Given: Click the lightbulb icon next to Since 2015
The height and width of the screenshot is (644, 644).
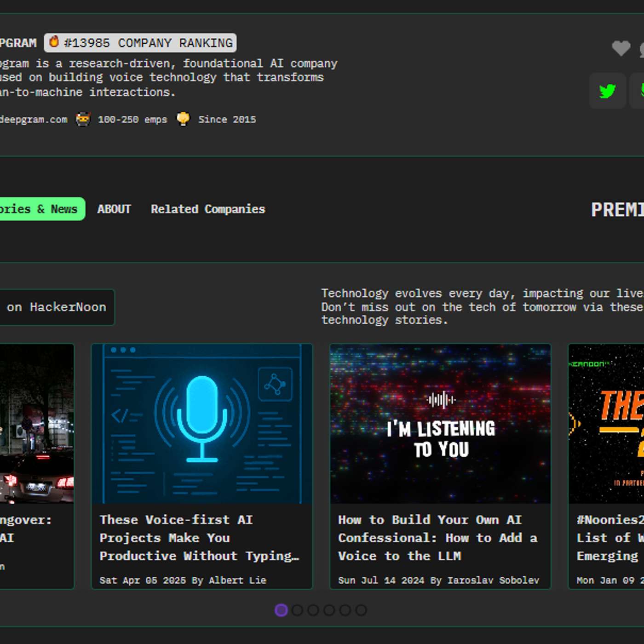Looking at the screenshot, I should (184, 119).
